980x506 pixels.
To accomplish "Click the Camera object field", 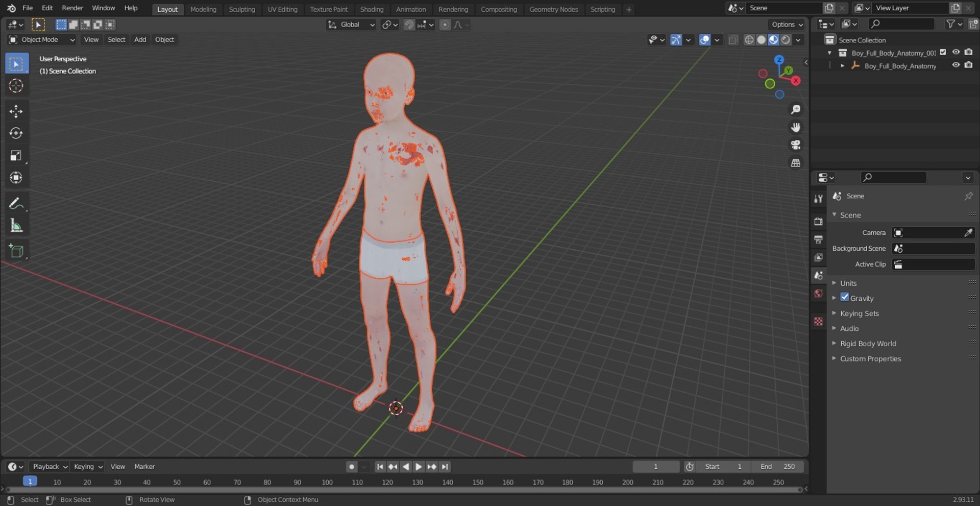I will [x=933, y=233].
